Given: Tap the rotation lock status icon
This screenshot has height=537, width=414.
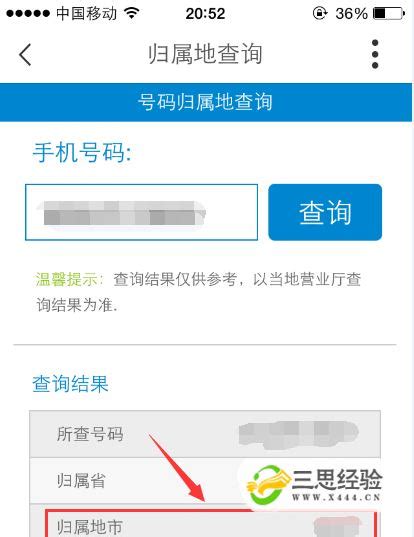Looking at the screenshot, I should point(319,13).
